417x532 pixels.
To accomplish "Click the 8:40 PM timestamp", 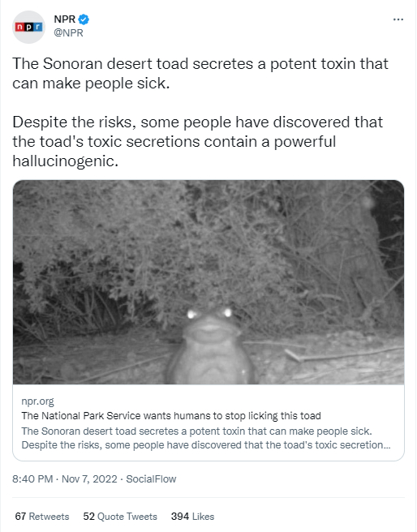I will (x=32, y=478).
